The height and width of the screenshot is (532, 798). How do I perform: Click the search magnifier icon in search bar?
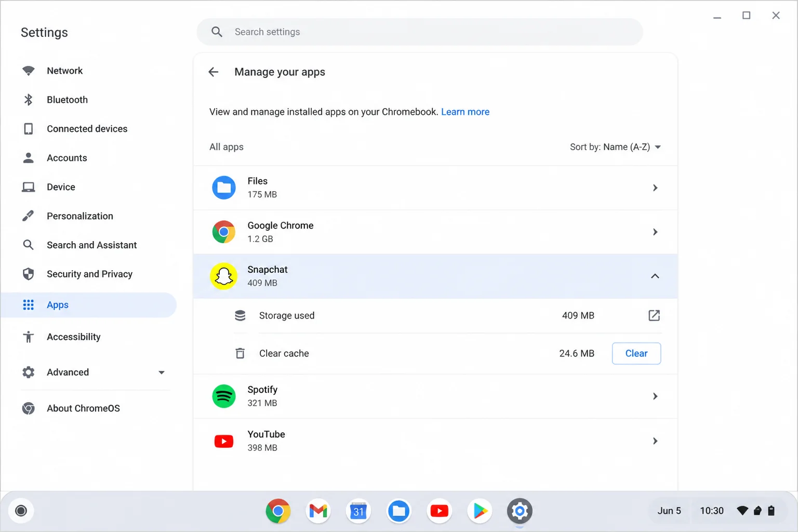coord(217,32)
